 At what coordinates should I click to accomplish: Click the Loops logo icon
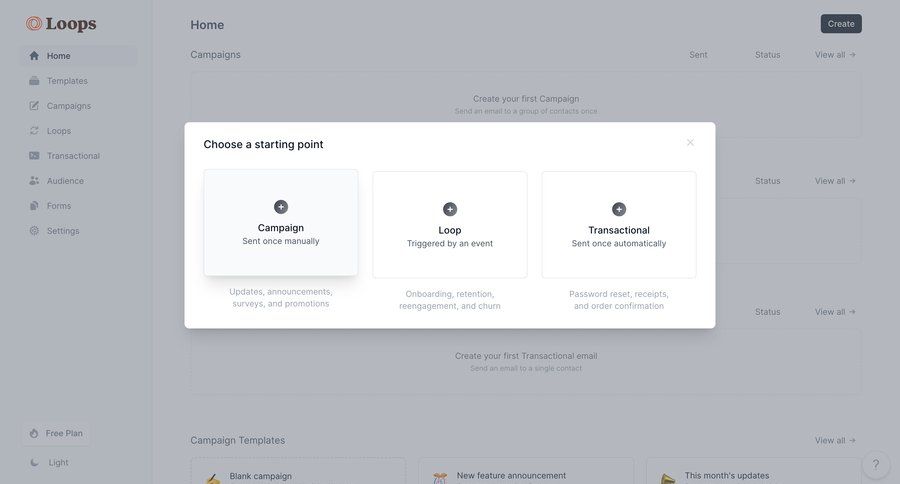[34, 24]
